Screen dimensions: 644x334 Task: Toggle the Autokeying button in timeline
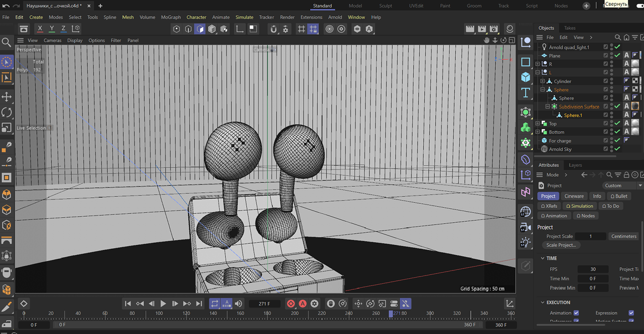click(x=303, y=304)
